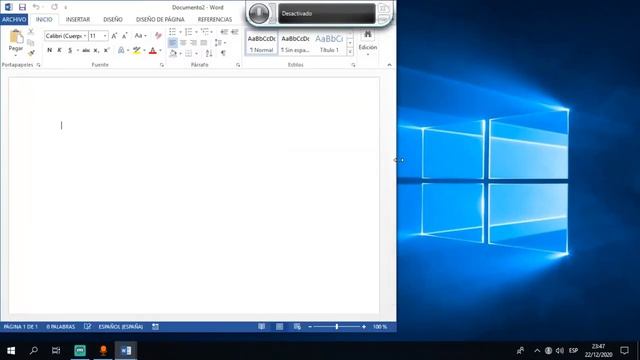Switch to the INSERTAR tab

point(78,19)
